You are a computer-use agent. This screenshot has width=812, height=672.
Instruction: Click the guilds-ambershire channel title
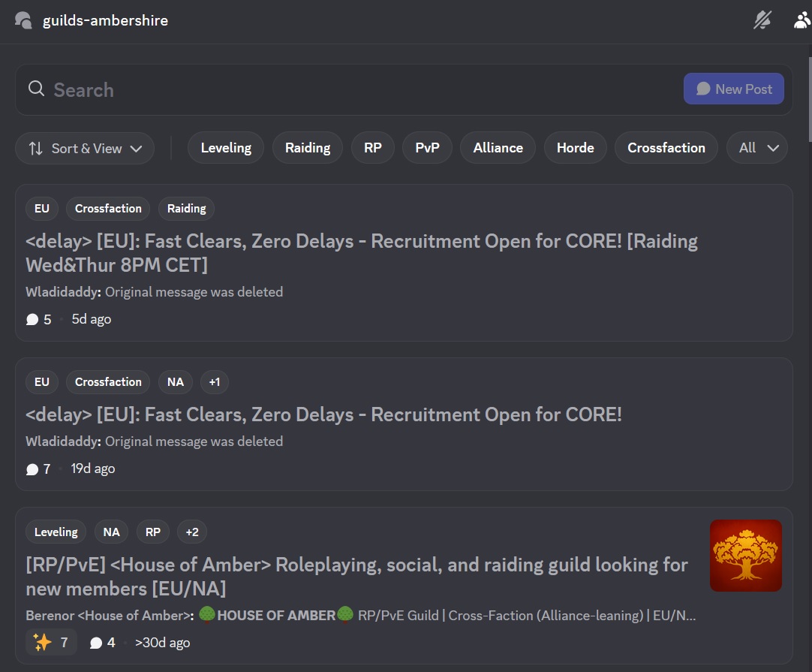[105, 20]
